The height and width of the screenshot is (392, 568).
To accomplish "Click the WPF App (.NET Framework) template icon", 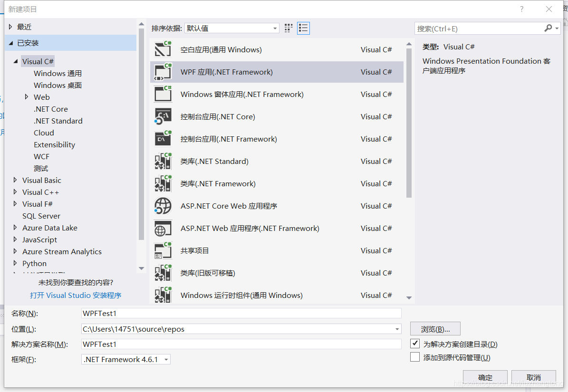I will pyautogui.click(x=163, y=72).
